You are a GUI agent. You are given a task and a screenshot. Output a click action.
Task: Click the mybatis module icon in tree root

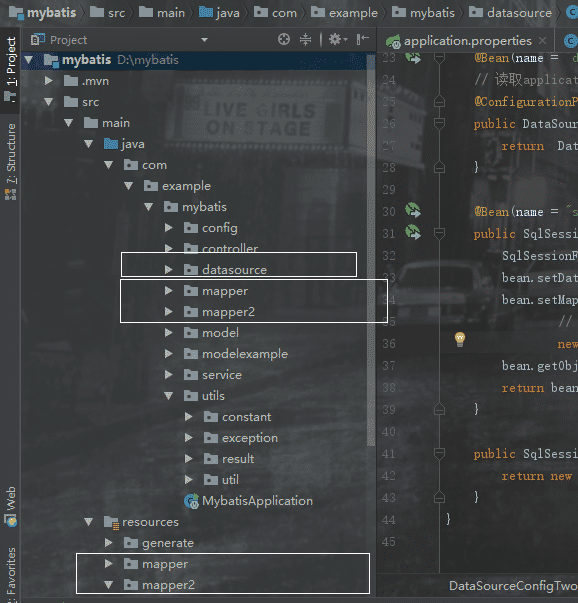51,60
